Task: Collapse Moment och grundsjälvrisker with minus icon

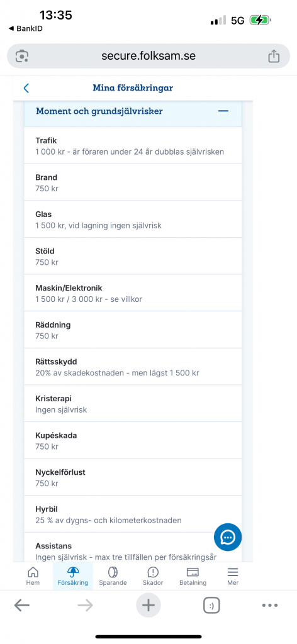Action: pos(223,111)
